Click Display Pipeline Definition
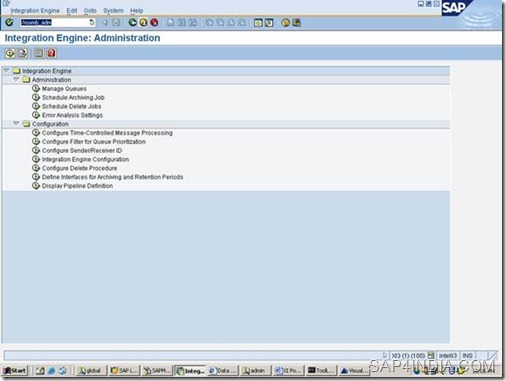506x381 pixels. point(77,186)
